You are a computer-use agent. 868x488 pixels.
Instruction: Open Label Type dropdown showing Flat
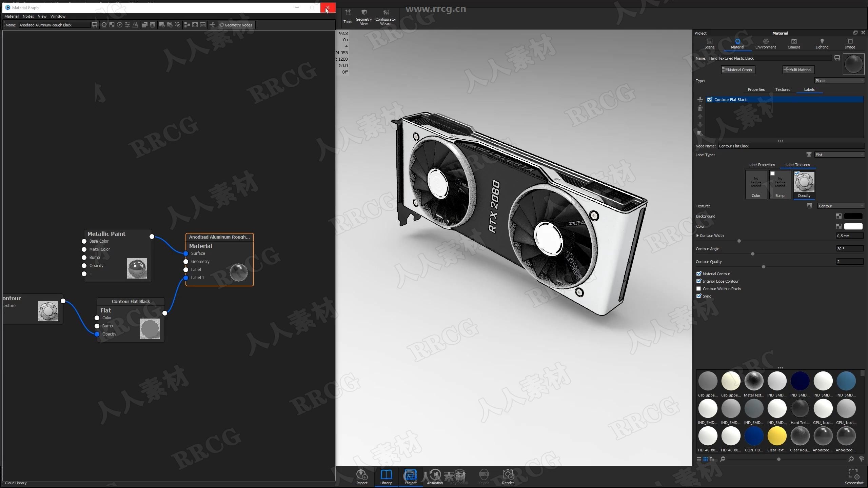[840, 155]
